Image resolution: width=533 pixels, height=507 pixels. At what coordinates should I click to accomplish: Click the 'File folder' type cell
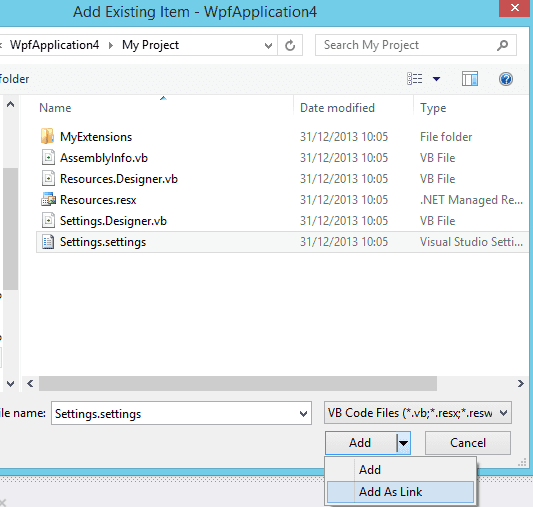pyautogui.click(x=446, y=137)
